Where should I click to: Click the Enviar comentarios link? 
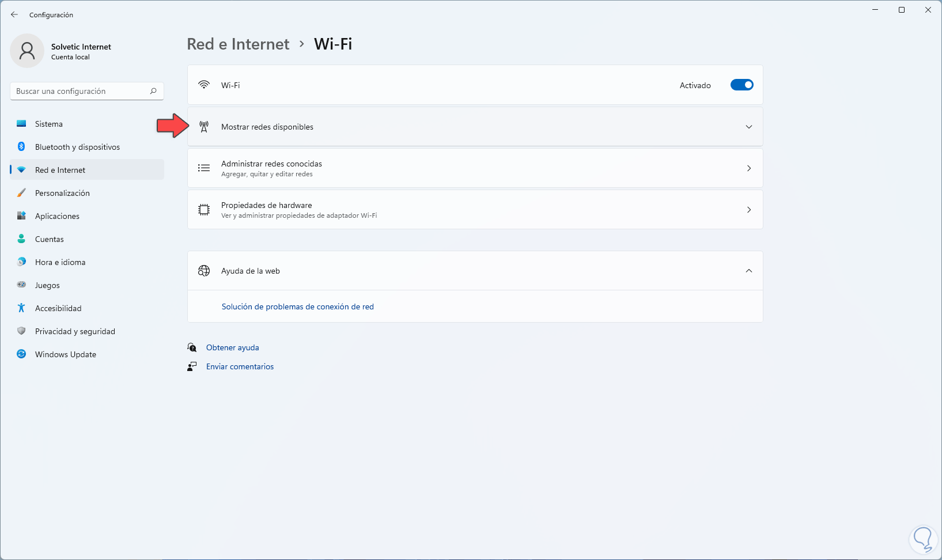pos(240,366)
